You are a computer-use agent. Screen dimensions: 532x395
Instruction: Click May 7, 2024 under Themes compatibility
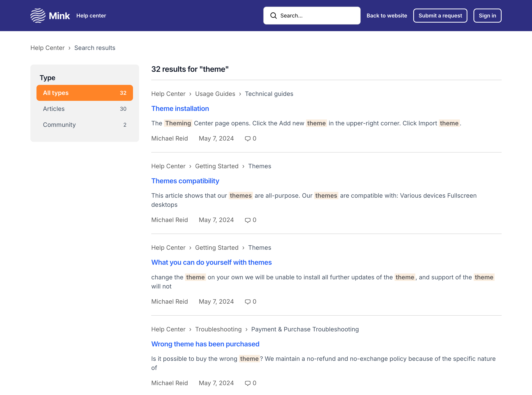(x=216, y=220)
